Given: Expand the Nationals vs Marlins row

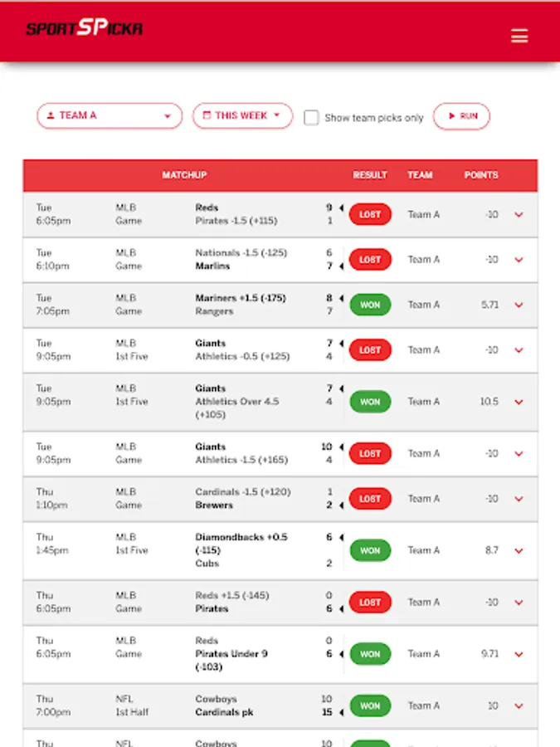Looking at the screenshot, I should pos(519,260).
